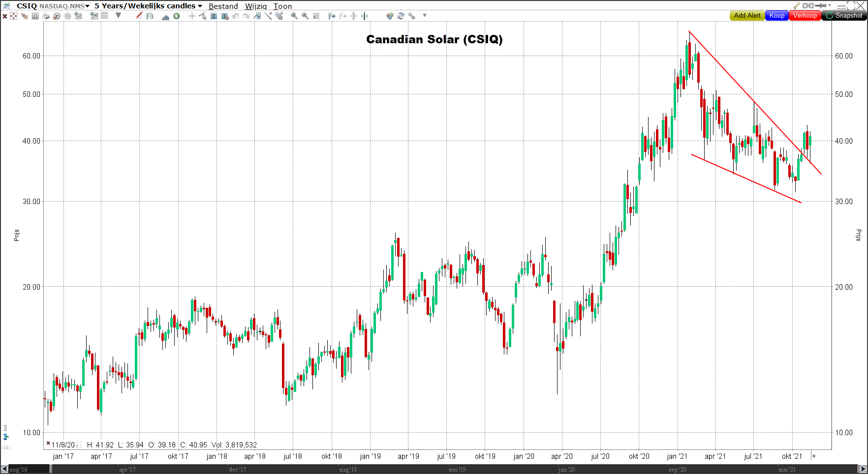Click the pushpin icon at top right

pos(820,5)
